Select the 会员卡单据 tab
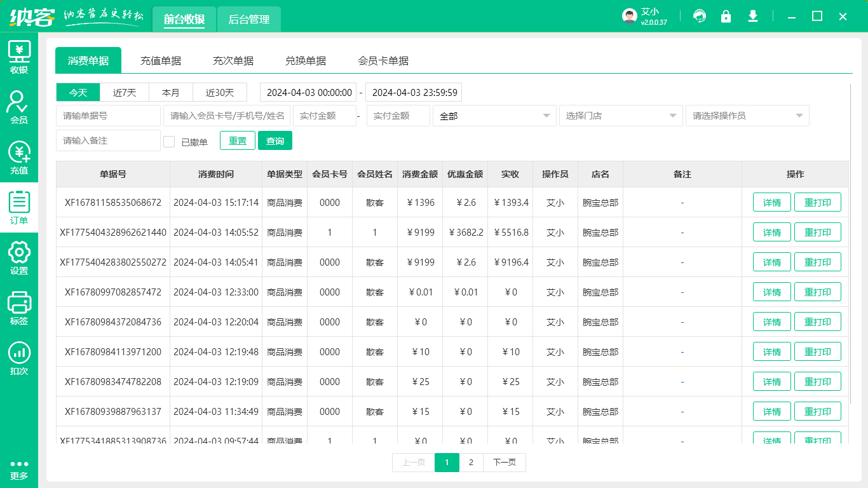 383,60
